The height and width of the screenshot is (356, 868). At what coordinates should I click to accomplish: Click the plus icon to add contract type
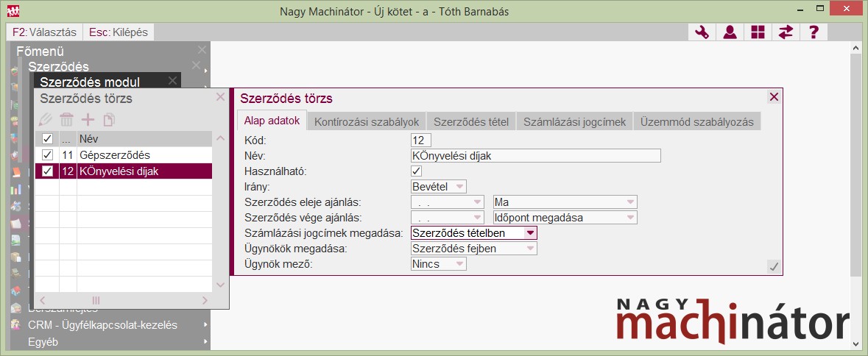88,120
